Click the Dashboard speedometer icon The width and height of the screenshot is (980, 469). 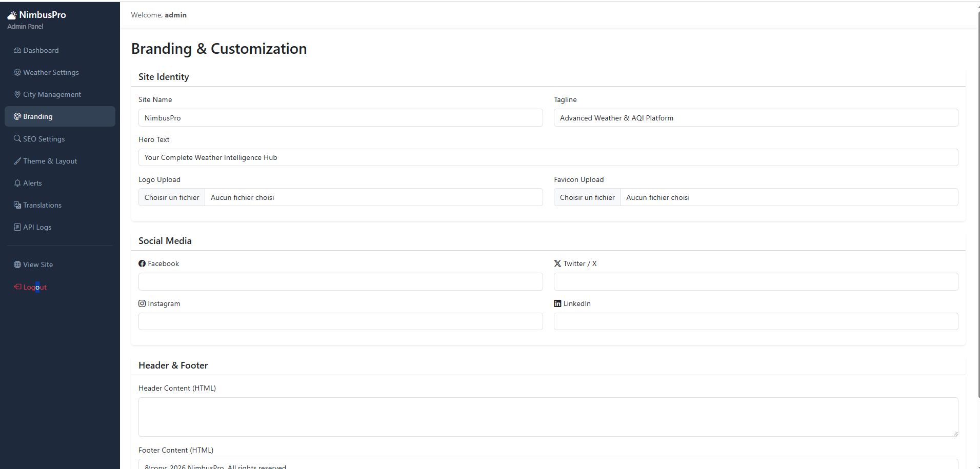coord(17,50)
